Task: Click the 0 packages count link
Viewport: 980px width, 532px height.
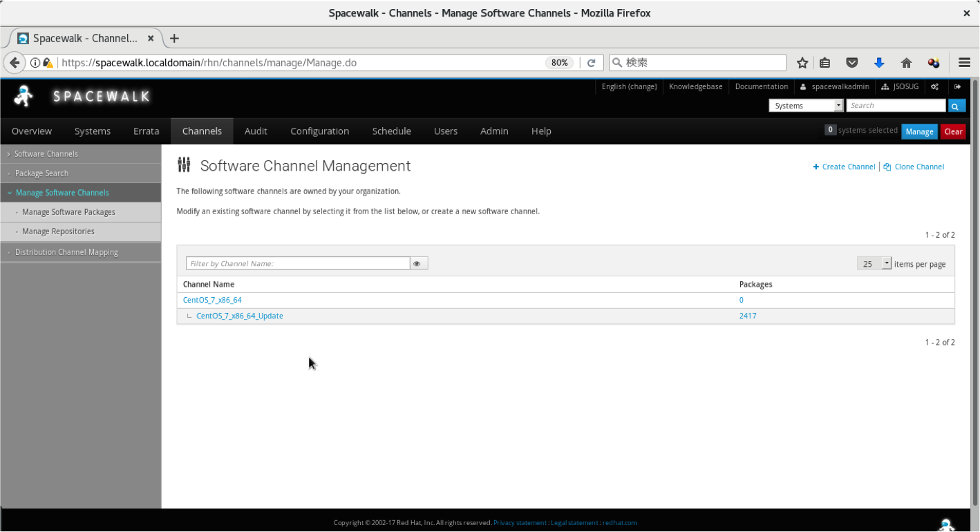Action: click(x=742, y=300)
